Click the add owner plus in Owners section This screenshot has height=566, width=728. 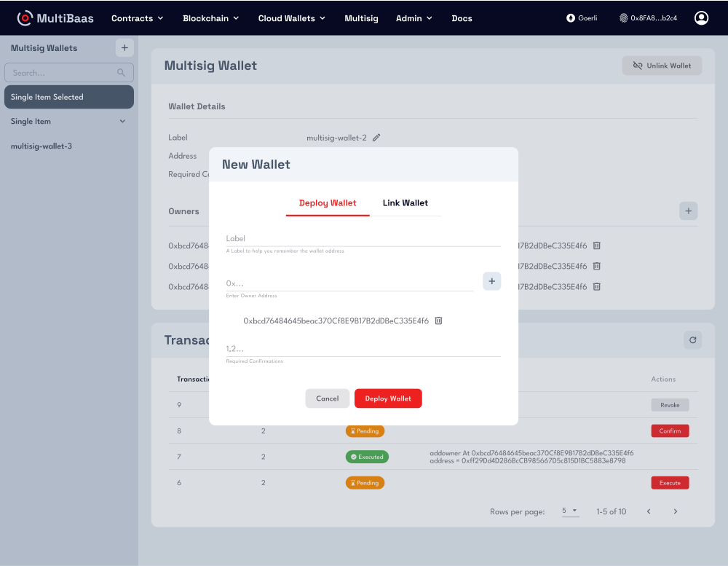(688, 211)
